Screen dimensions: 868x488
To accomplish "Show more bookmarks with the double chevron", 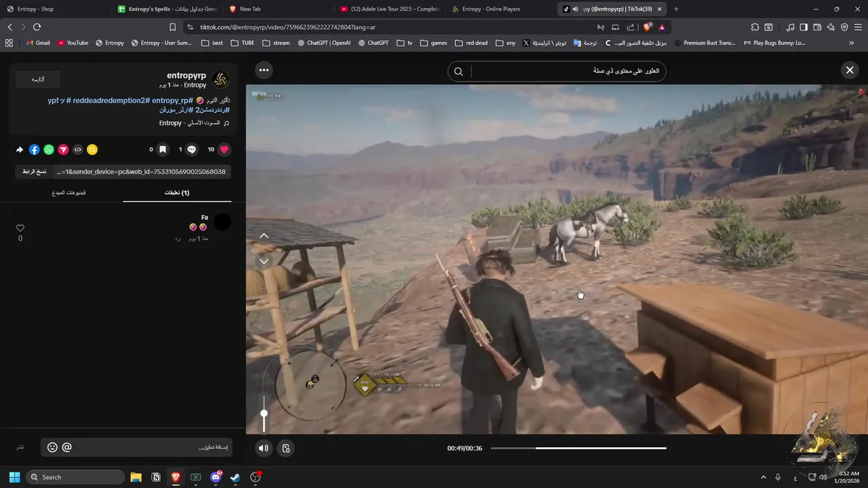I will pos(851,43).
